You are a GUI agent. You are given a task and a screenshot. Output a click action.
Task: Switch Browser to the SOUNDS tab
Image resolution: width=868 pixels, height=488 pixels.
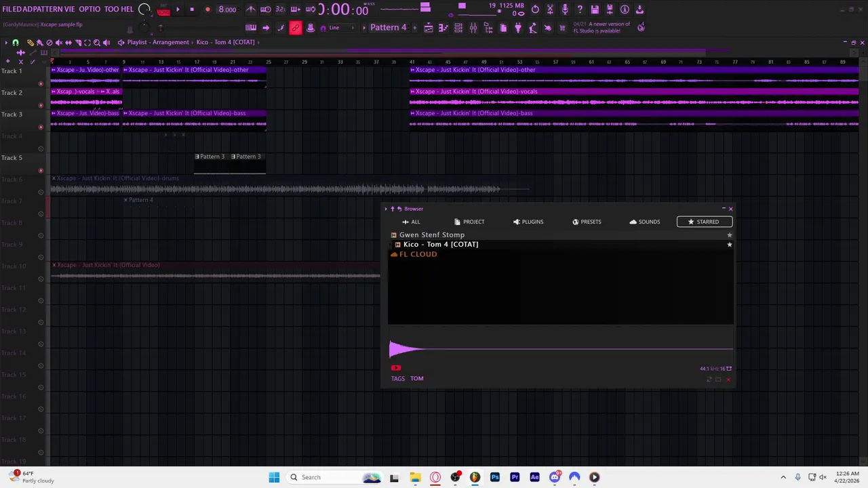pyautogui.click(x=645, y=222)
